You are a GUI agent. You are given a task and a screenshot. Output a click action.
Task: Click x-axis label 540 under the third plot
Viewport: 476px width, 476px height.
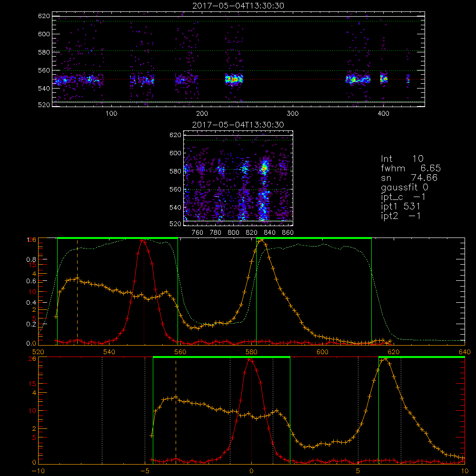pos(109,352)
